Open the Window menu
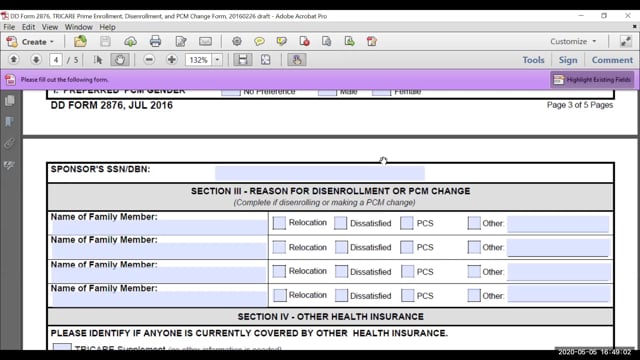 [78, 27]
